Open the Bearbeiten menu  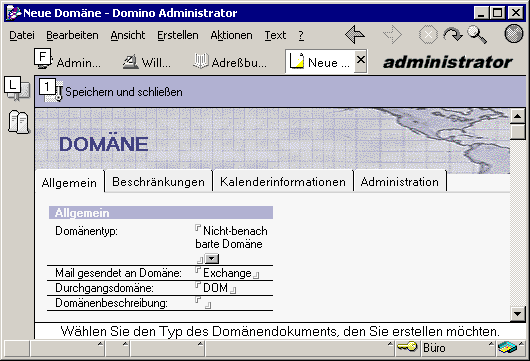(x=72, y=35)
